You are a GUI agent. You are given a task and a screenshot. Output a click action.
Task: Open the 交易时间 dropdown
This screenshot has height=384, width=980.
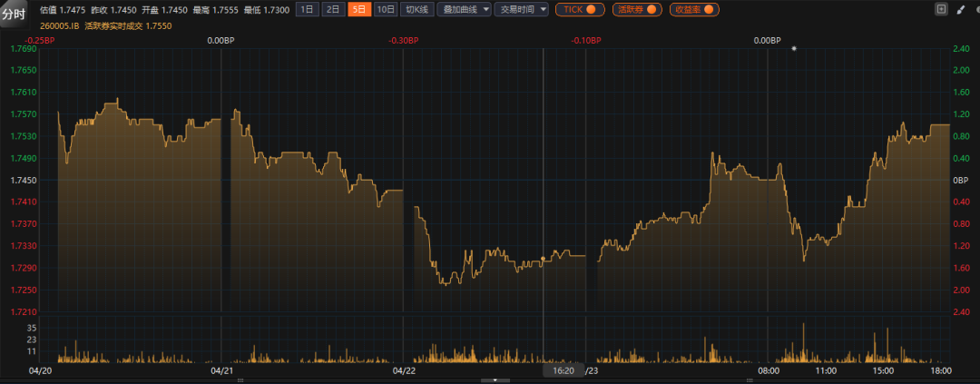tap(524, 9)
